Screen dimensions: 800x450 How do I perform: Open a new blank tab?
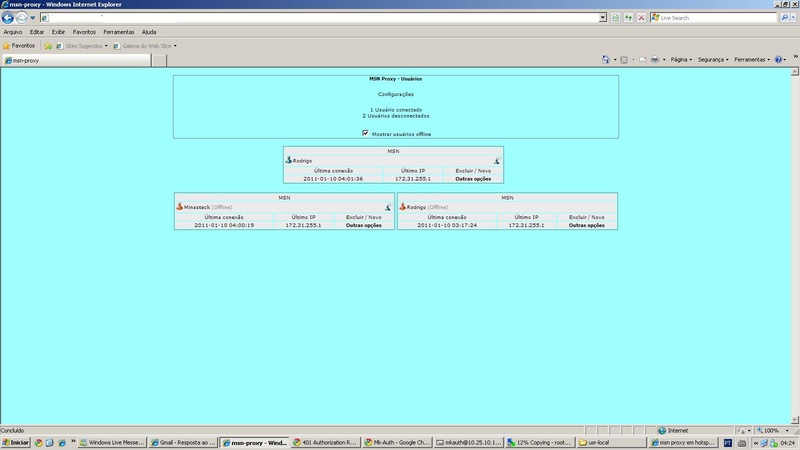159,60
